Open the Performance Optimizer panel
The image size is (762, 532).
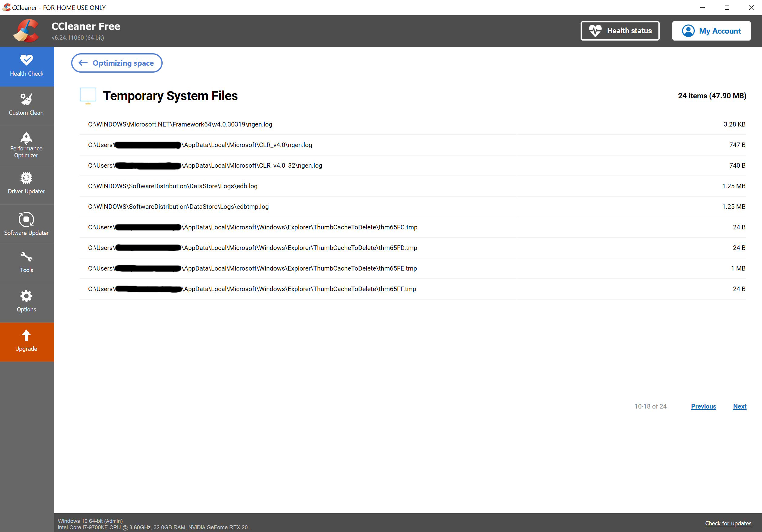tap(27, 145)
